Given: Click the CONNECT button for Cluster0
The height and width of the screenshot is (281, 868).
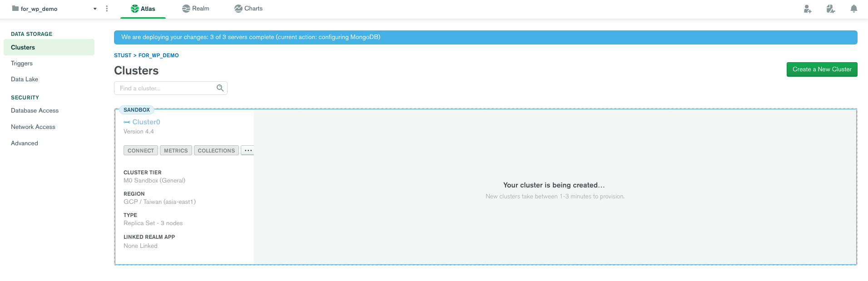Looking at the screenshot, I should (x=140, y=150).
